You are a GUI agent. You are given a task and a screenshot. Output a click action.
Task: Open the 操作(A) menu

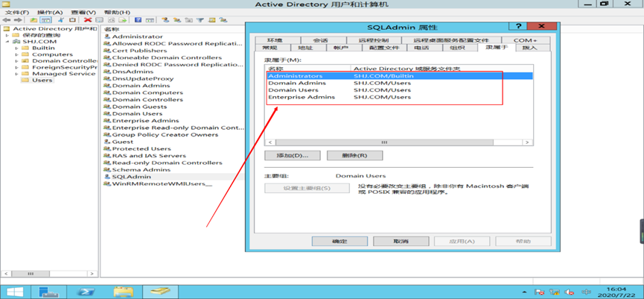click(50, 13)
